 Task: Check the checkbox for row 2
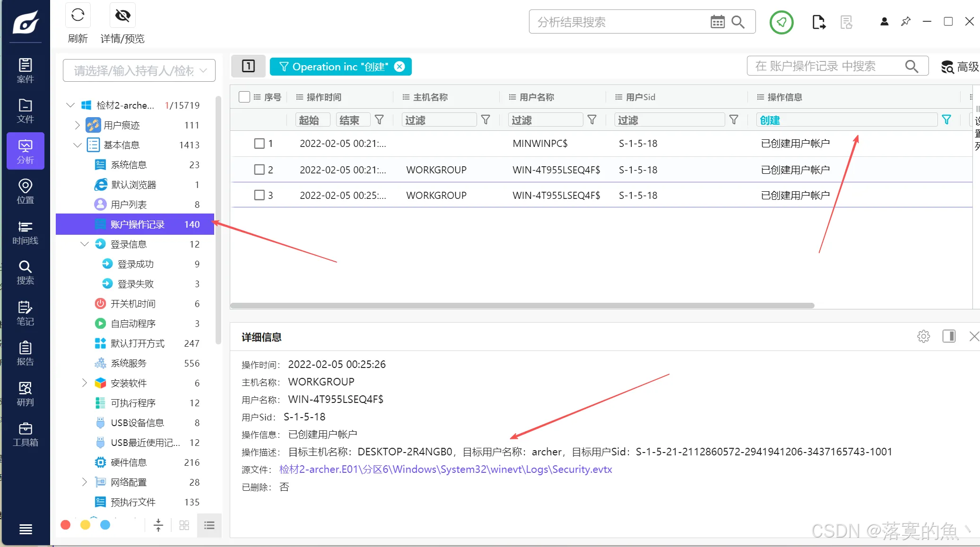pyautogui.click(x=259, y=170)
